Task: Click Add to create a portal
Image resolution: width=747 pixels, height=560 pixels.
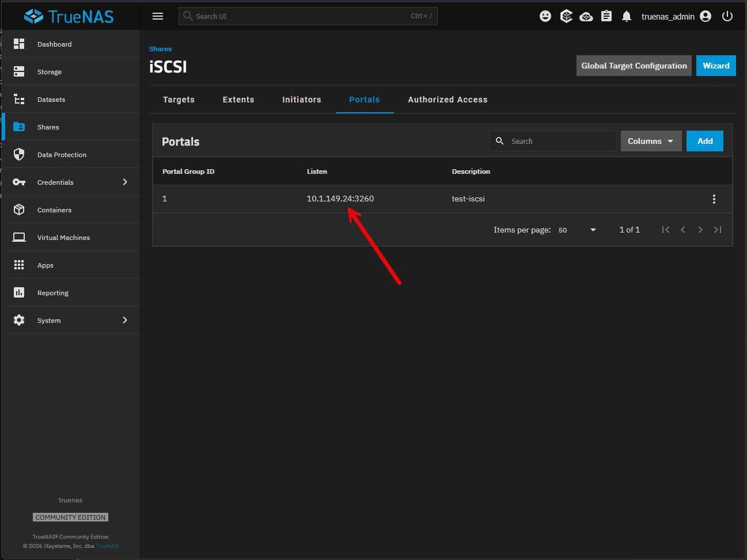Action: [705, 141]
